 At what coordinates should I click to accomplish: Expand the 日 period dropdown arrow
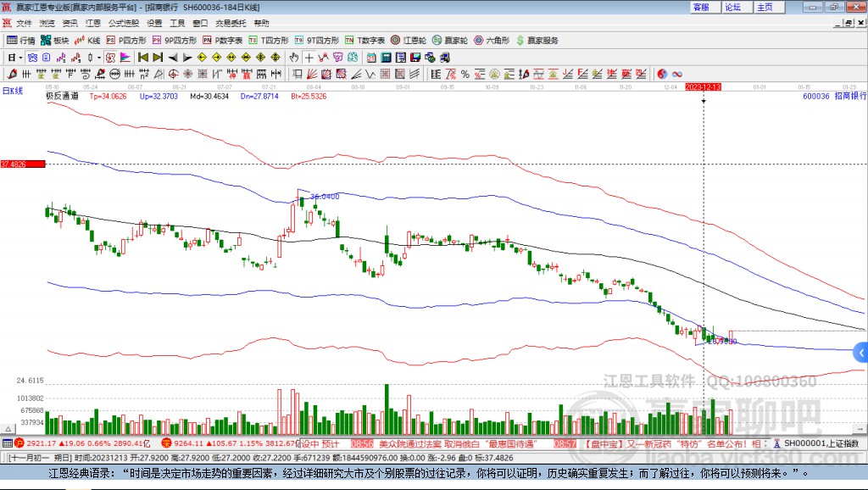20,58
